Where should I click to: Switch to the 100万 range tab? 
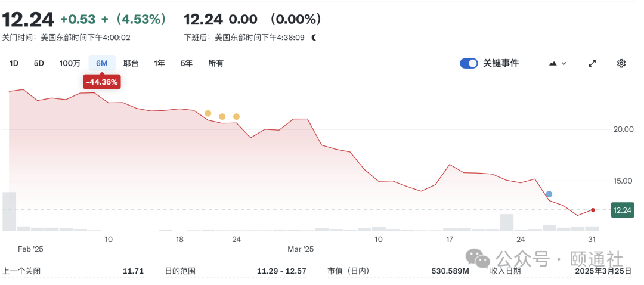point(70,63)
